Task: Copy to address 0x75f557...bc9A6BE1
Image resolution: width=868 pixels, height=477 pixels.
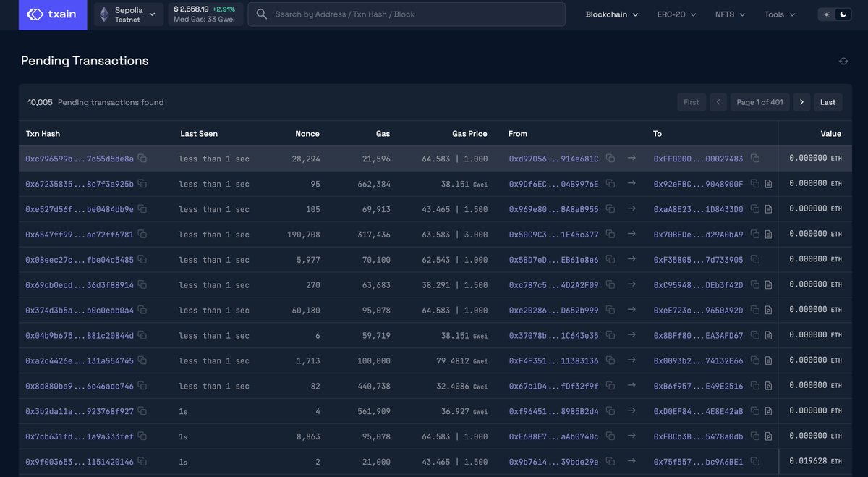Action: 755,461
